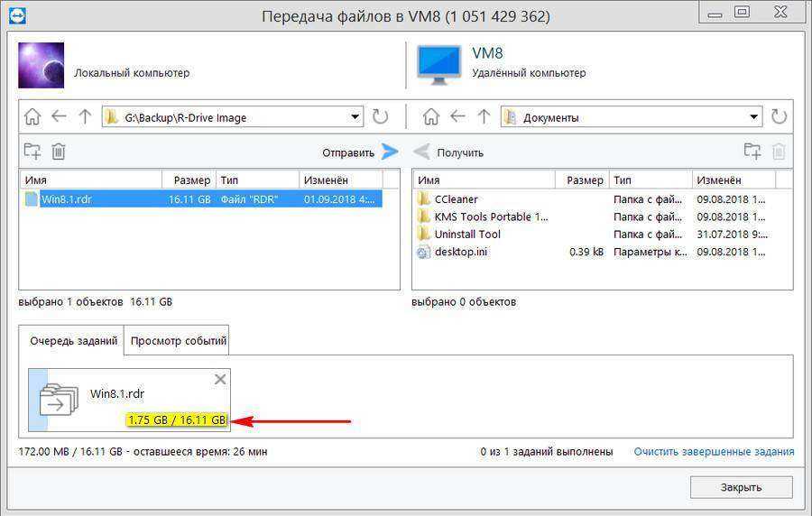Screen dimensions: 812x516
Task: Go up one level in local pane
Action: point(85,116)
